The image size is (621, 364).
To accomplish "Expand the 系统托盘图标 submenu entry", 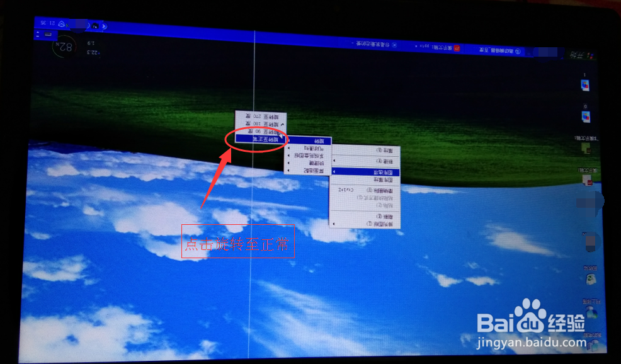I will coord(308,156).
